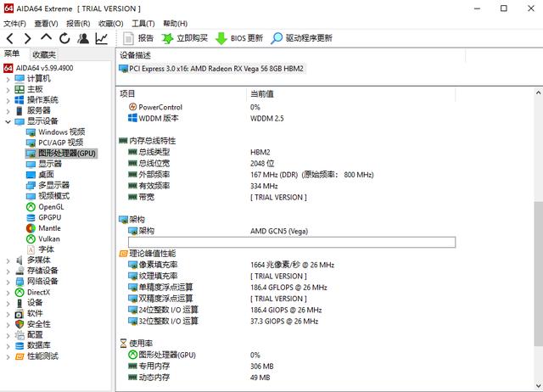Click the 字体 font icon

click(x=31, y=249)
